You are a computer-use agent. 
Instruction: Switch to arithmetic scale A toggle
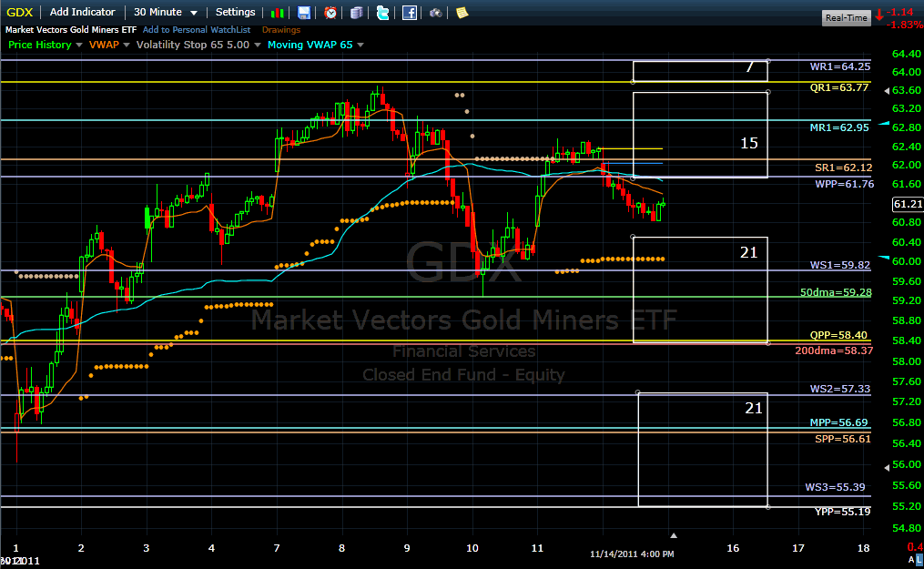911,560
